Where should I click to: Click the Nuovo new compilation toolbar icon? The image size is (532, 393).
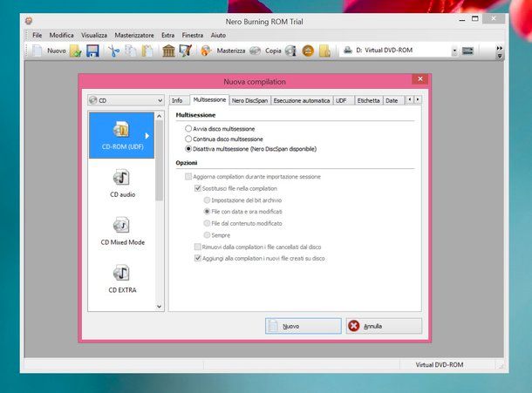click(x=38, y=51)
